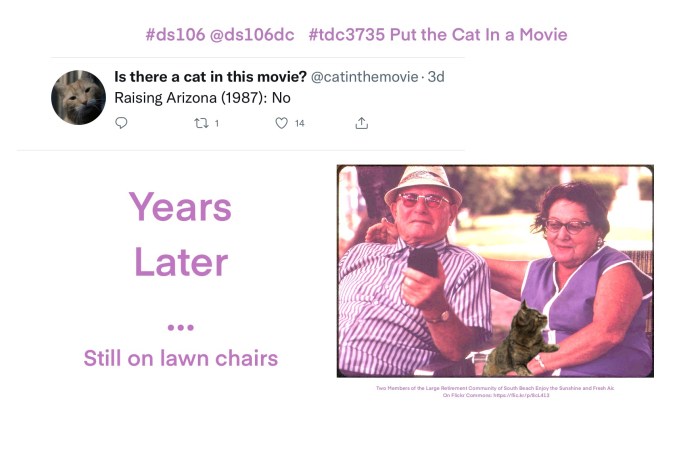Open the #ds106 hashtag
This screenshot has width=700, height=476.
pos(175,34)
